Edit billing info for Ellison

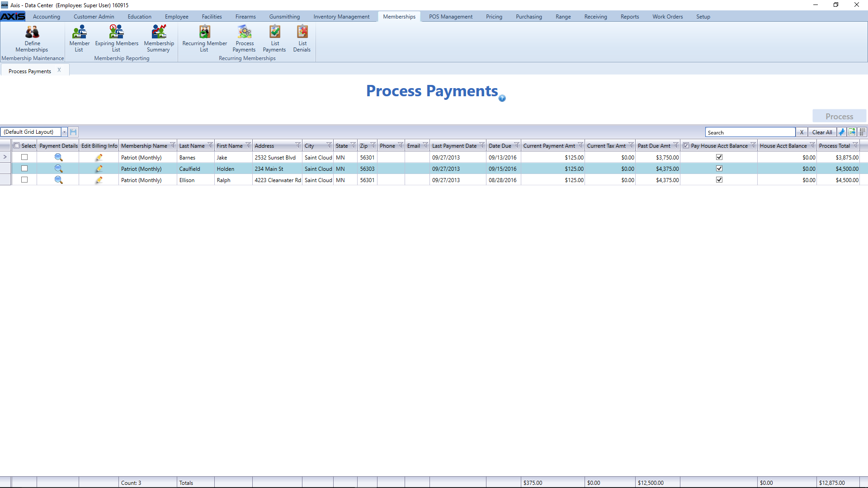pos(99,180)
